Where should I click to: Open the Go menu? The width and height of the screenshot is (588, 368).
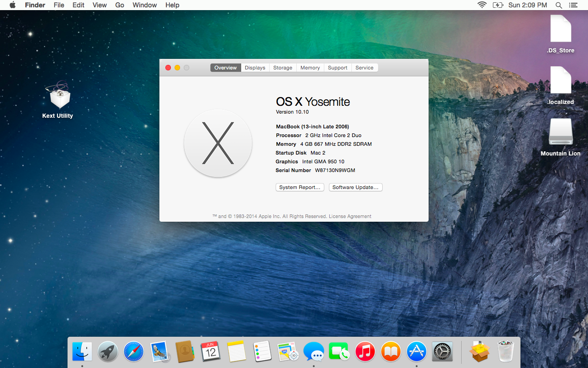[120, 5]
